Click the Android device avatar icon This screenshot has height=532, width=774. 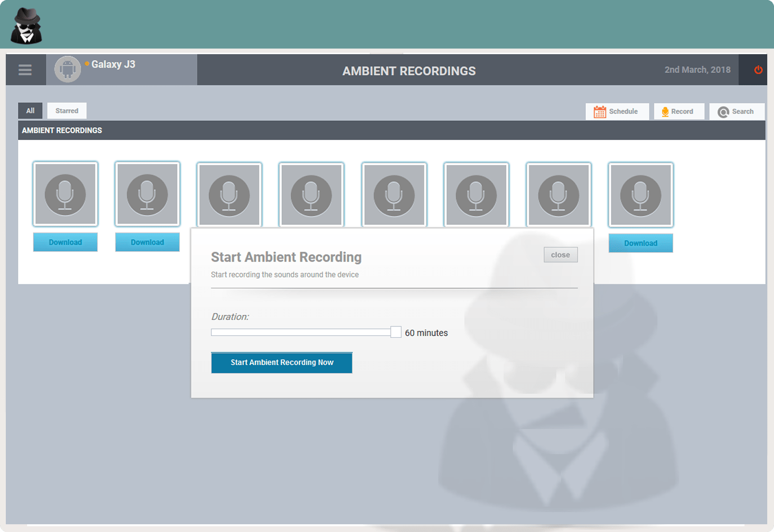(x=67, y=70)
